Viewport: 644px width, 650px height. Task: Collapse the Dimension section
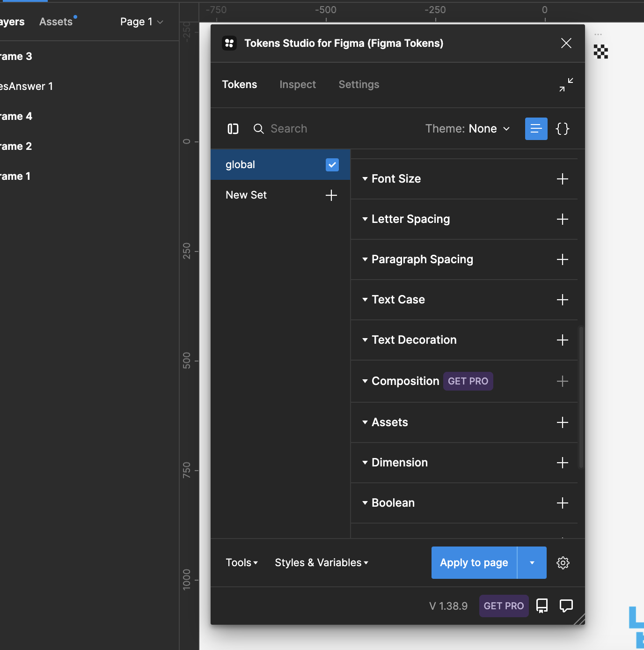pos(365,463)
